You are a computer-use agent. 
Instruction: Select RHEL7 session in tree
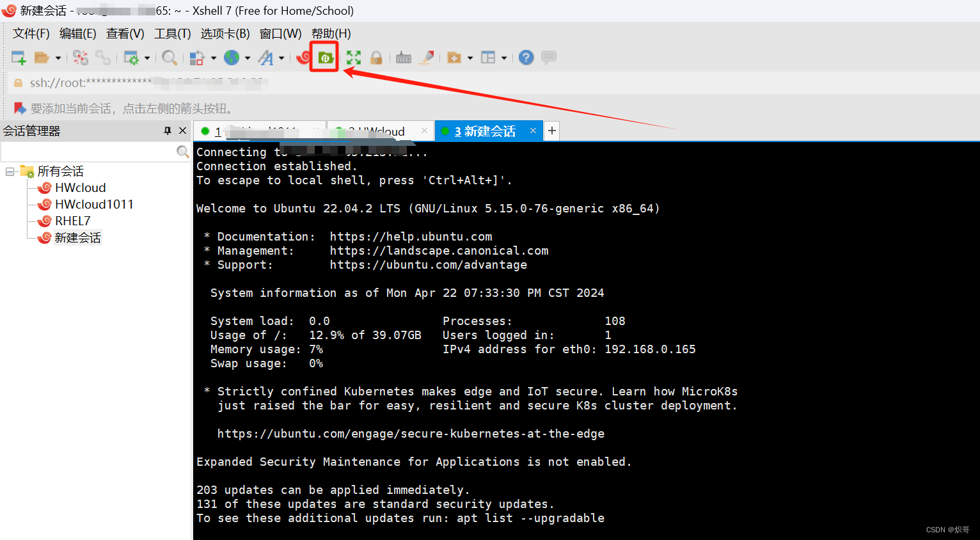73,221
